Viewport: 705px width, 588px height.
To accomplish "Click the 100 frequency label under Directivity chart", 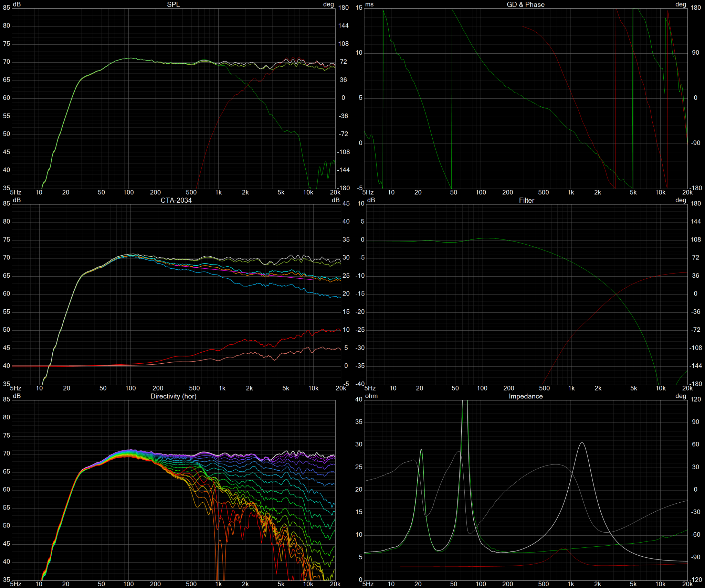I will pos(128,584).
